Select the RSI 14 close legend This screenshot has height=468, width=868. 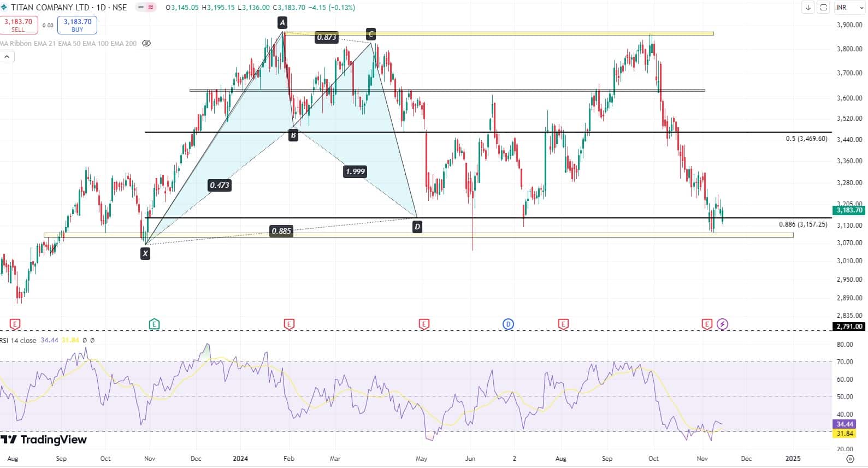tap(19, 340)
